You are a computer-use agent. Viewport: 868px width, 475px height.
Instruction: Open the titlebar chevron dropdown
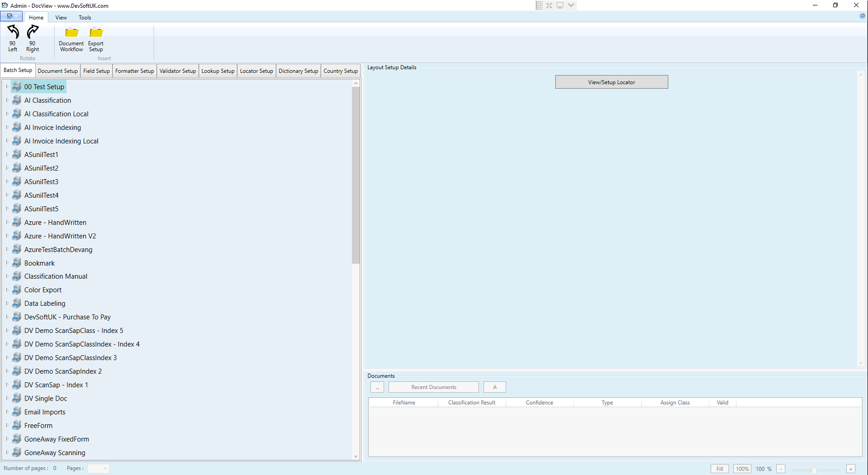571,5
